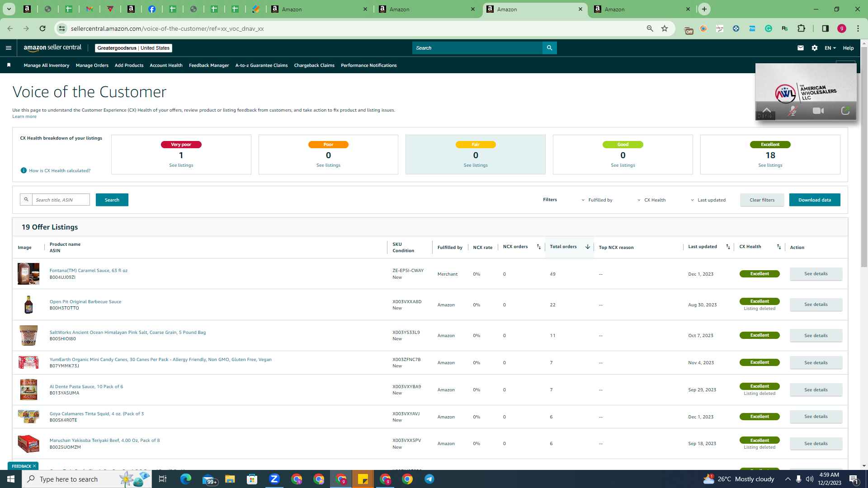
Task: Click the Fontana Caramel Sauce product thumbnail
Action: click(x=28, y=274)
